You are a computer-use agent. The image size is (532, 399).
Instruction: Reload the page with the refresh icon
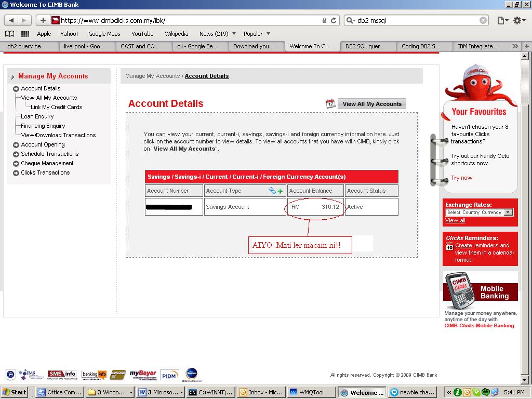[x=334, y=20]
